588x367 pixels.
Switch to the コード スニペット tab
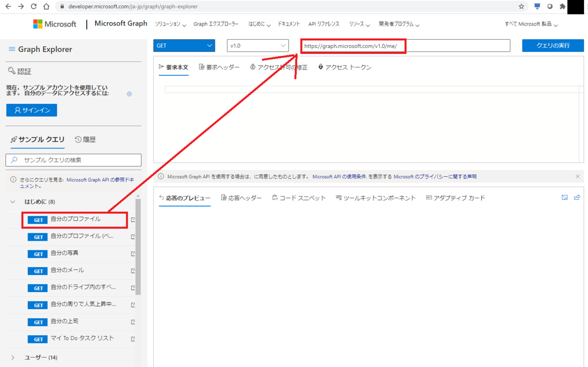pyautogui.click(x=299, y=197)
